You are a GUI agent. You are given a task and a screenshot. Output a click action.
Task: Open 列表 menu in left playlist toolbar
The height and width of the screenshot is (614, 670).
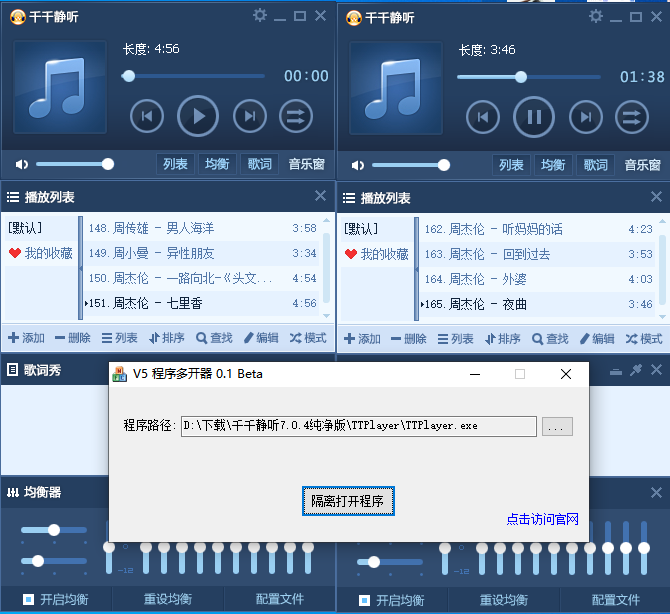(x=119, y=338)
